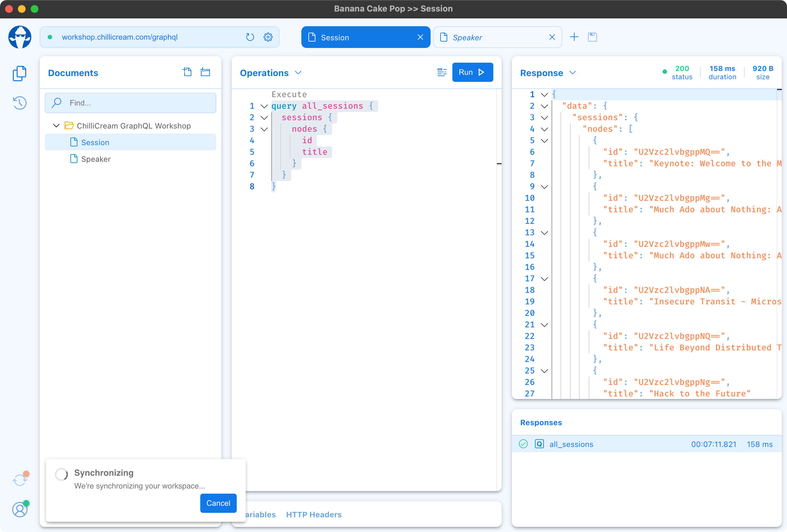Click the new document icon
This screenshot has height=532, width=787.
tap(187, 72)
